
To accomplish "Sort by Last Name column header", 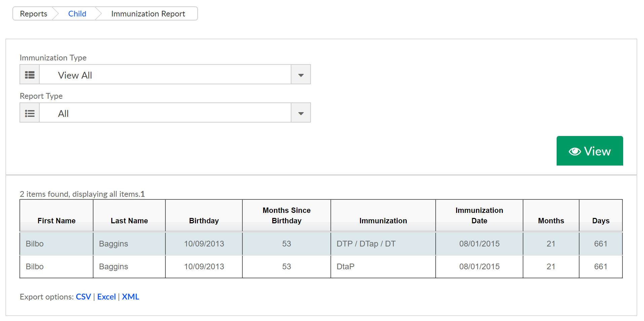I will 129,221.
